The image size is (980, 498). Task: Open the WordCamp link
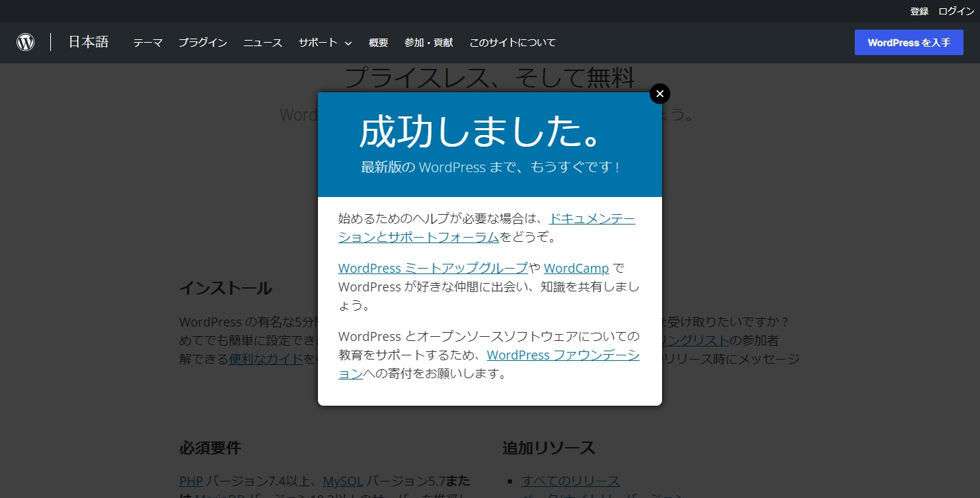576,268
